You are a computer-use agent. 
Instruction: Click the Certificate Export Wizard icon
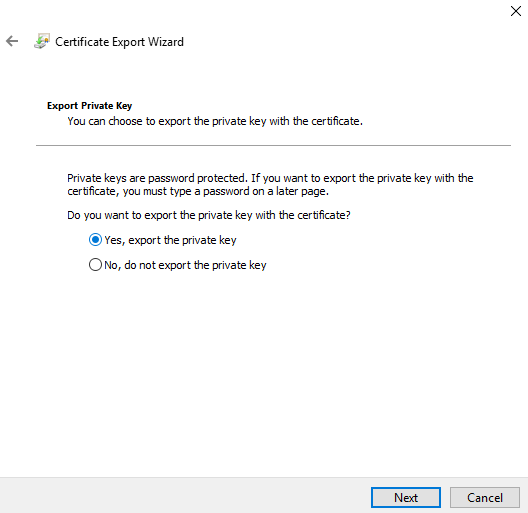[42, 41]
